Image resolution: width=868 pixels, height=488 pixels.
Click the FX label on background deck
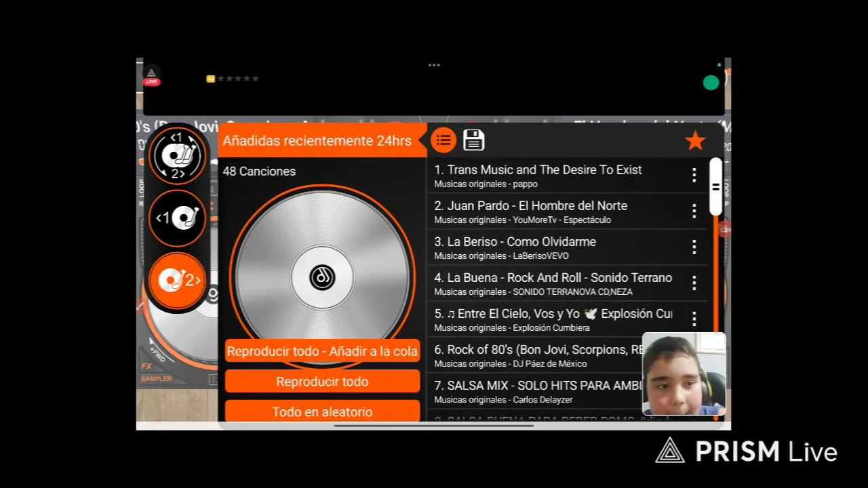coord(146,366)
